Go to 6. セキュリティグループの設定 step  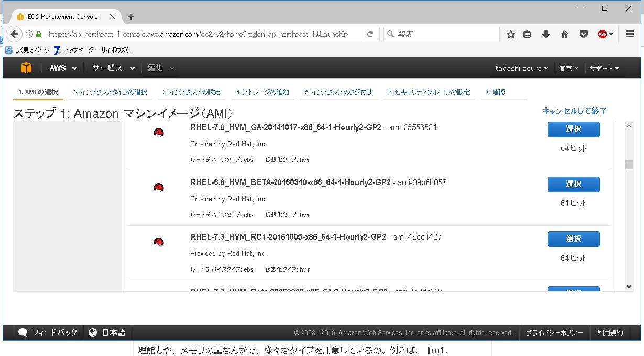coord(429,92)
